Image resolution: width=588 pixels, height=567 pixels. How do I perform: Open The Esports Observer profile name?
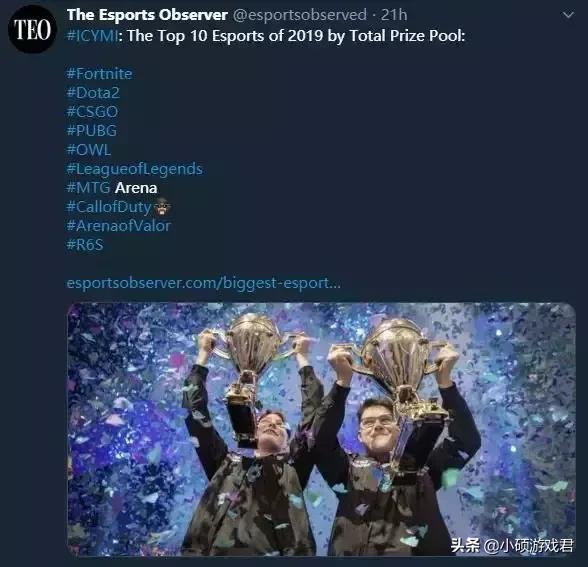click(x=147, y=15)
